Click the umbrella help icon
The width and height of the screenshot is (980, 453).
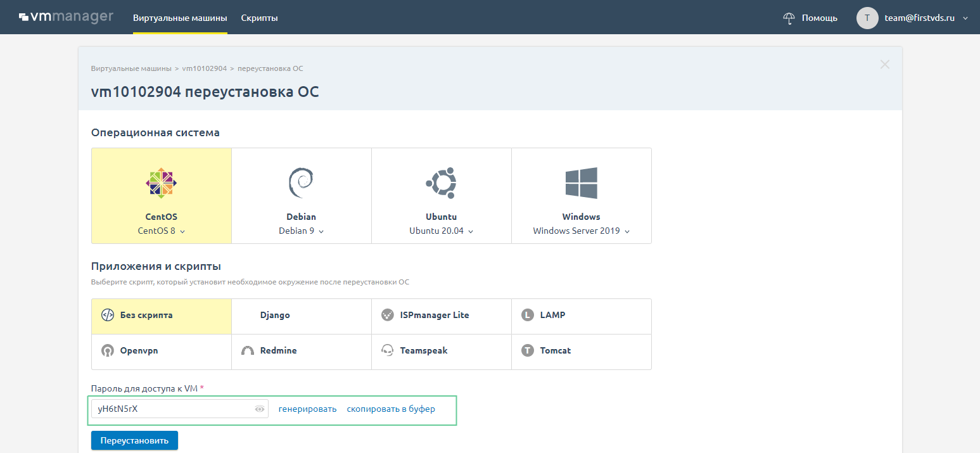(789, 18)
